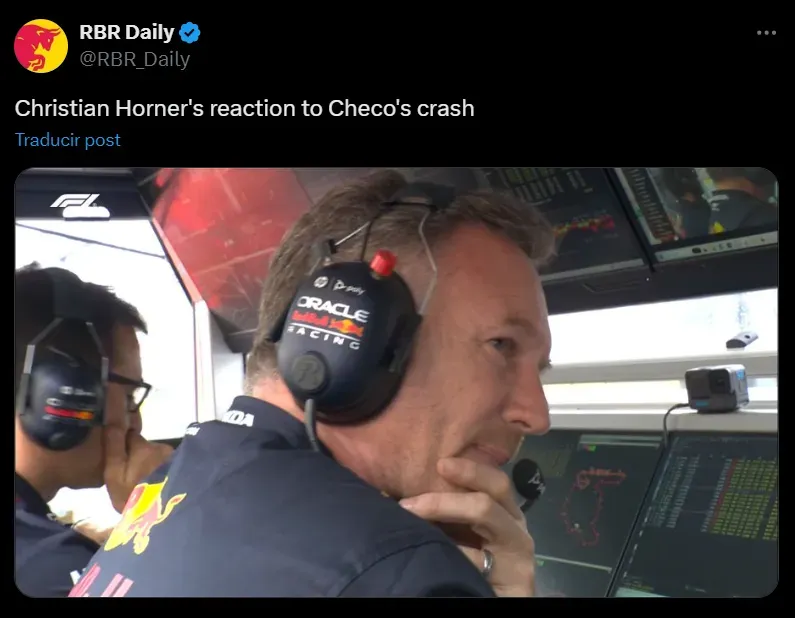Click the red track map on the lower monitor
This screenshot has height=618, width=795.
tap(593, 504)
